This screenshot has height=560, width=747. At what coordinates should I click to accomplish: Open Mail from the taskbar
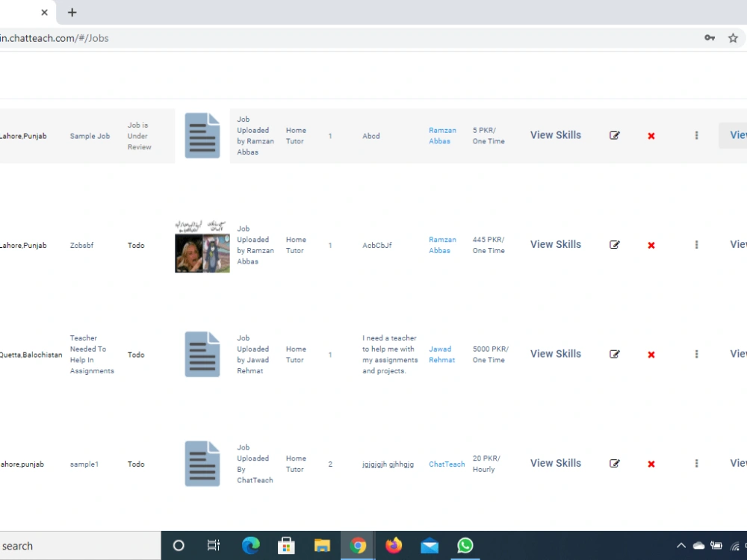[430, 545]
